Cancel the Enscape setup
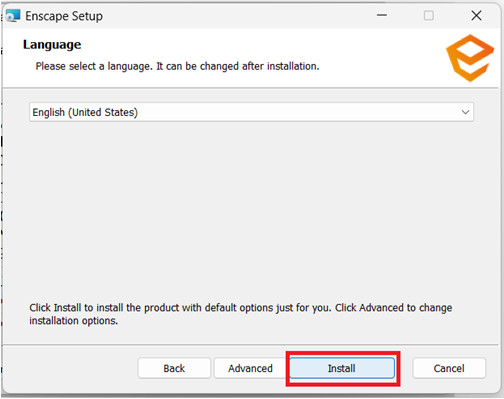504x399 pixels. (449, 368)
